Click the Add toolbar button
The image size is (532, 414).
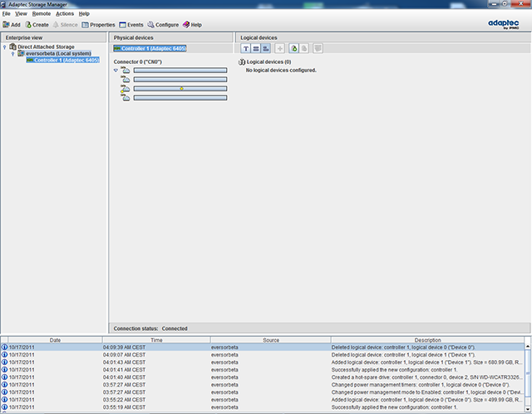[x=12, y=25]
